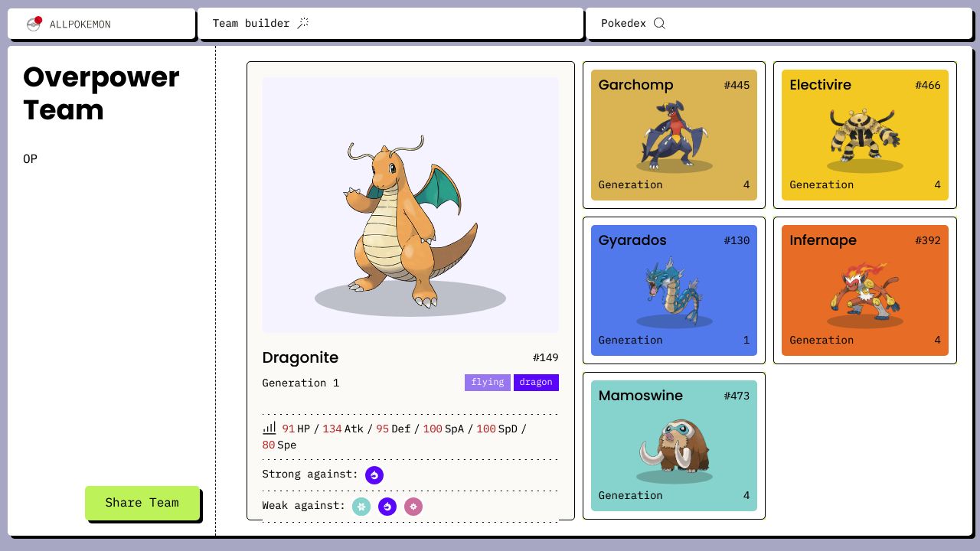The height and width of the screenshot is (551, 980).
Task: Click the Pokedex magnifying glass icon
Action: click(x=659, y=23)
